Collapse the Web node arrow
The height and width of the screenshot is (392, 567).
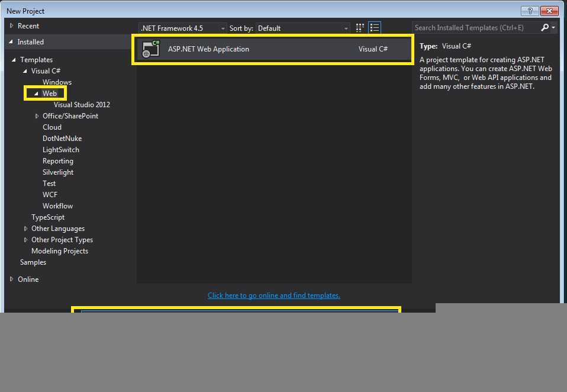tap(36, 94)
